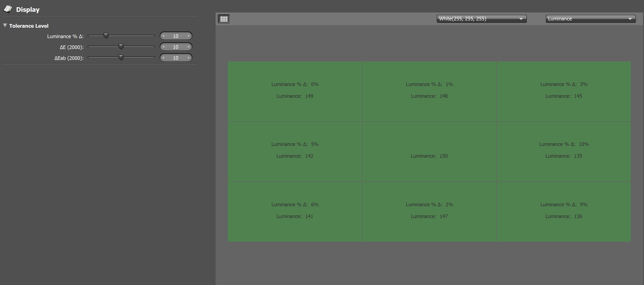The image size is (644, 285).
Task: Select the patch with Luminance 149
Action: [294, 91]
